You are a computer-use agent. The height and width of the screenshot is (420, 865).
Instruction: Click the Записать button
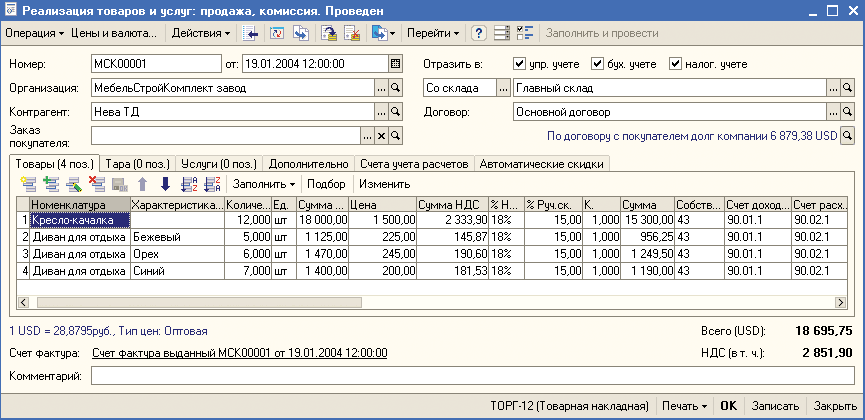[x=773, y=407]
